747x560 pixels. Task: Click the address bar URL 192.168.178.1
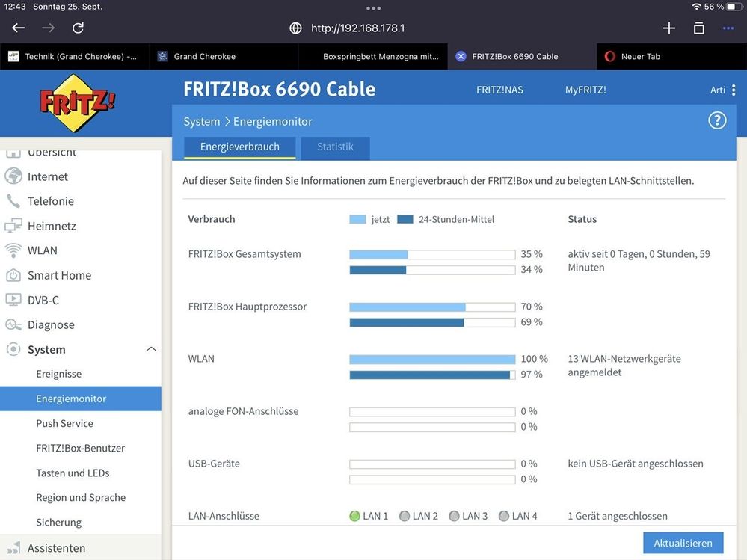[x=357, y=28]
